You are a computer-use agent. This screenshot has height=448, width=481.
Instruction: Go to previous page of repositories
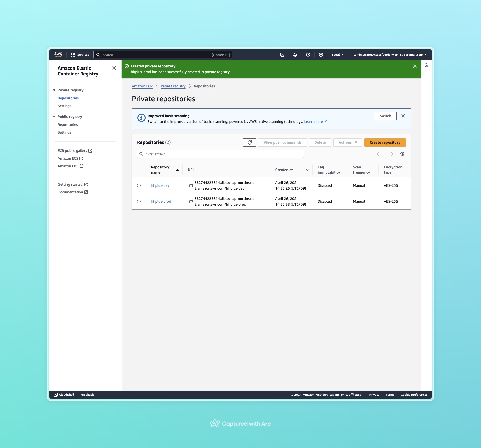[378, 154]
